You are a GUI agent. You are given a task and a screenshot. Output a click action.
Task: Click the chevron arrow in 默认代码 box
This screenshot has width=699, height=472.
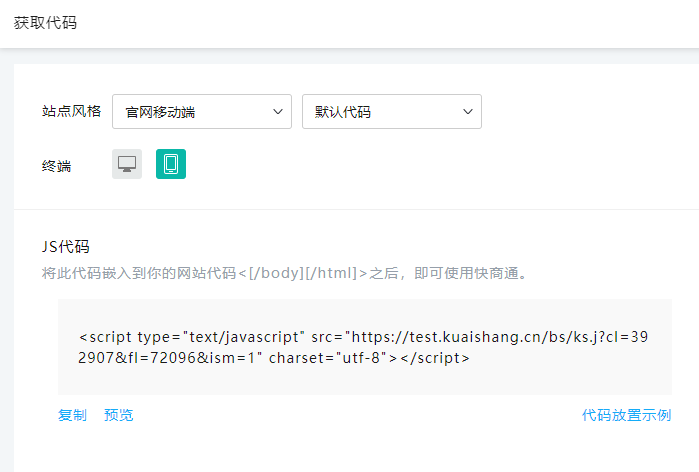click(468, 112)
